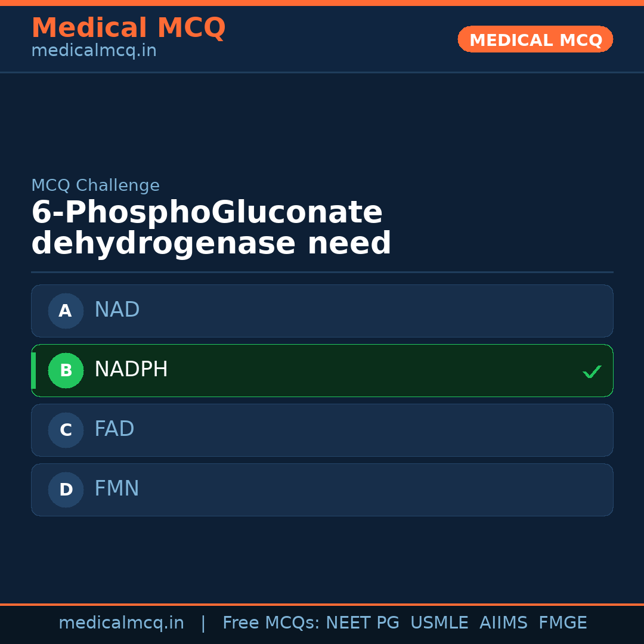Click USMLE in the footer
644x644 pixels.
(439, 623)
